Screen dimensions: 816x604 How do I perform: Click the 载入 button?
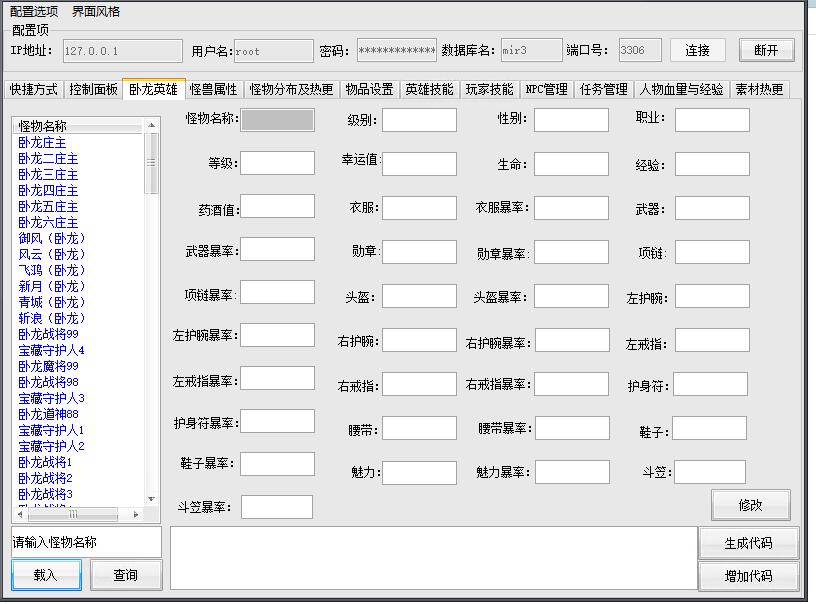point(46,575)
